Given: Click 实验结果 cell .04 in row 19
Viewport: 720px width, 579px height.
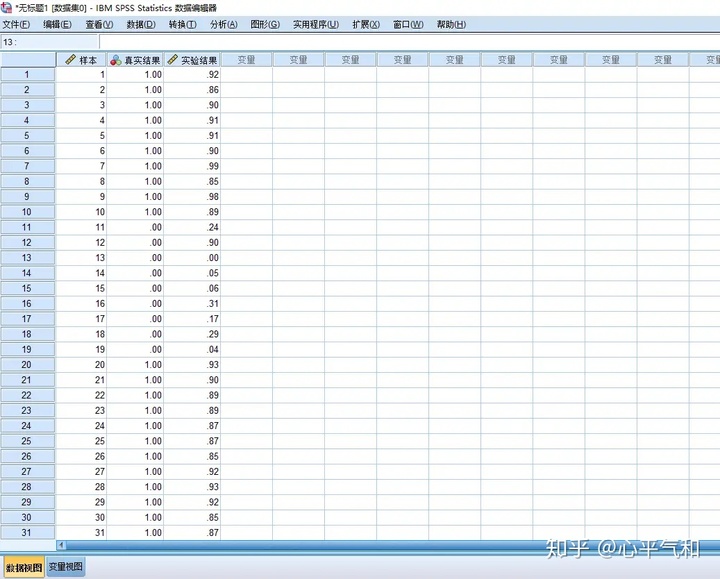Looking at the screenshot, I should 192,349.
